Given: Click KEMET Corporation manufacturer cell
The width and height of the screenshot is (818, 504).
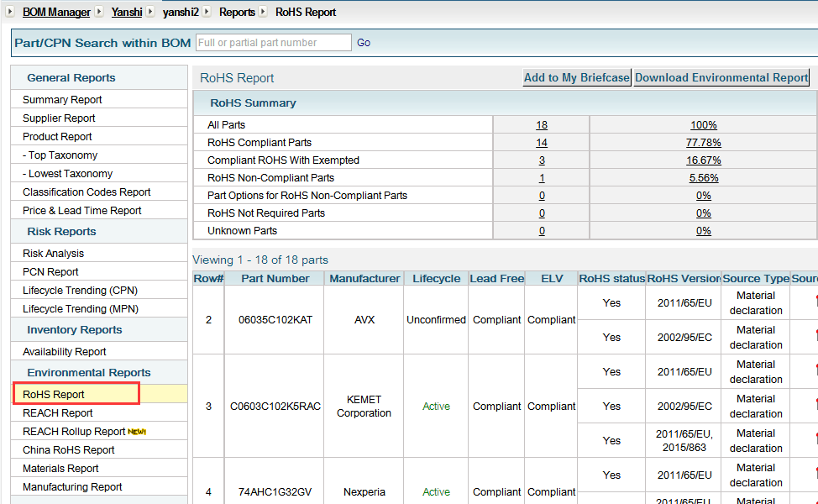Looking at the screenshot, I should tap(364, 406).
